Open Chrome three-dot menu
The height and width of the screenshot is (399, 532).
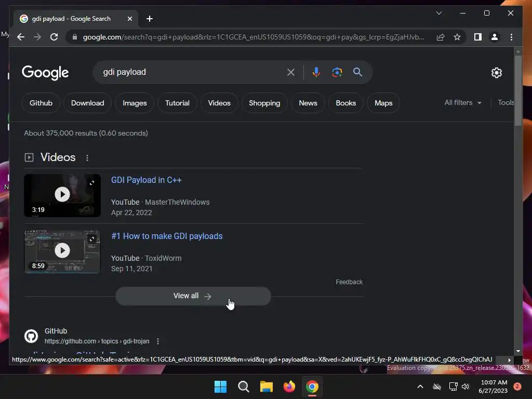click(511, 37)
